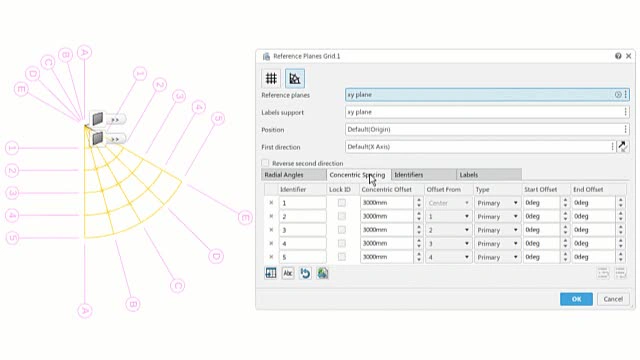The height and width of the screenshot is (360, 640).
Task: Click the Start Offset column header
Action: (540, 189)
